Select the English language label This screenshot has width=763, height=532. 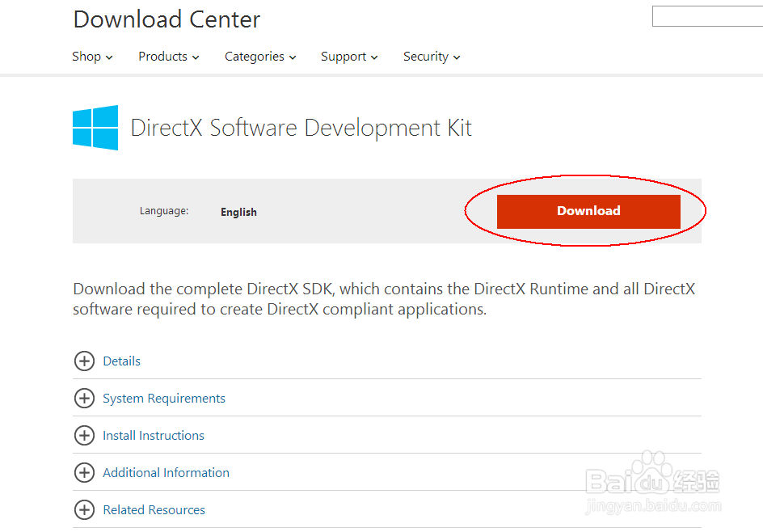click(x=238, y=212)
